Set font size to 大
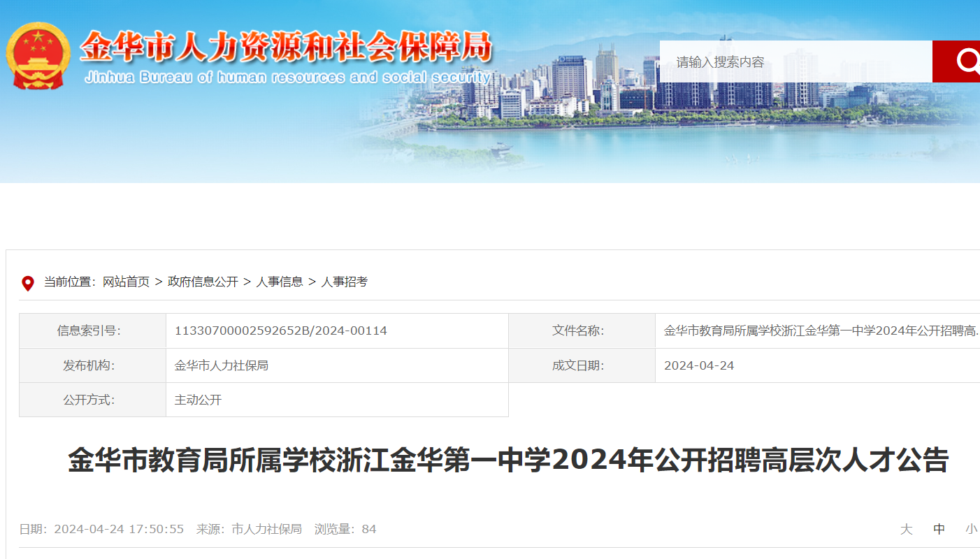980x559 pixels. tap(906, 529)
